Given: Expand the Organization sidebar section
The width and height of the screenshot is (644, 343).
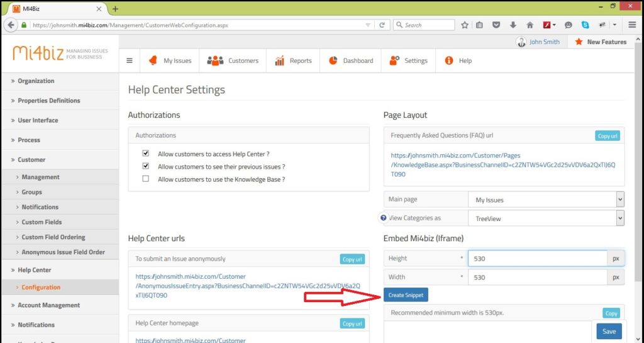Looking at the screenshot, I should click(x=36, y=81).
